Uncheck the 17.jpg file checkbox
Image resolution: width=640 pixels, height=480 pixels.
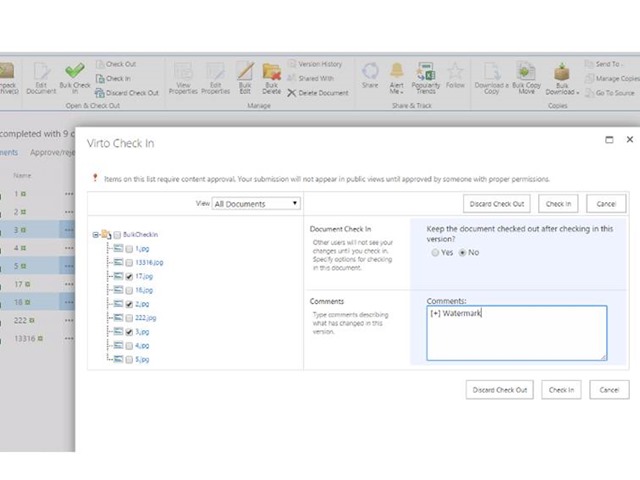130,276
